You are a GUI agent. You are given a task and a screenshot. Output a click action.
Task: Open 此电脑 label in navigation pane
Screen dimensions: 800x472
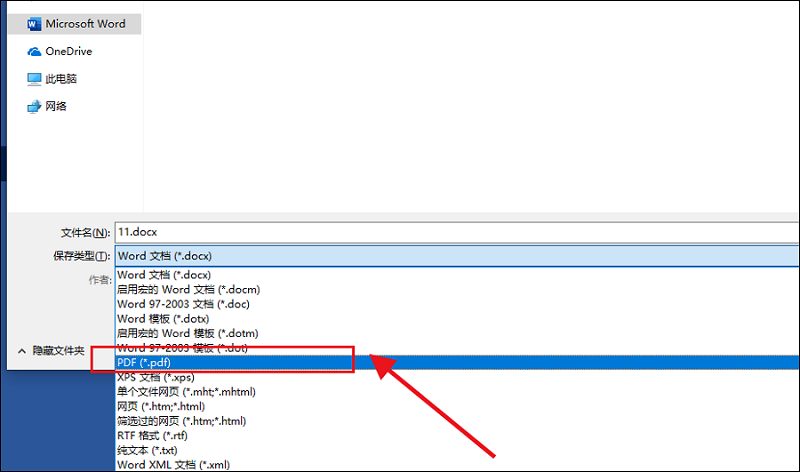click(x=61, y=79)
